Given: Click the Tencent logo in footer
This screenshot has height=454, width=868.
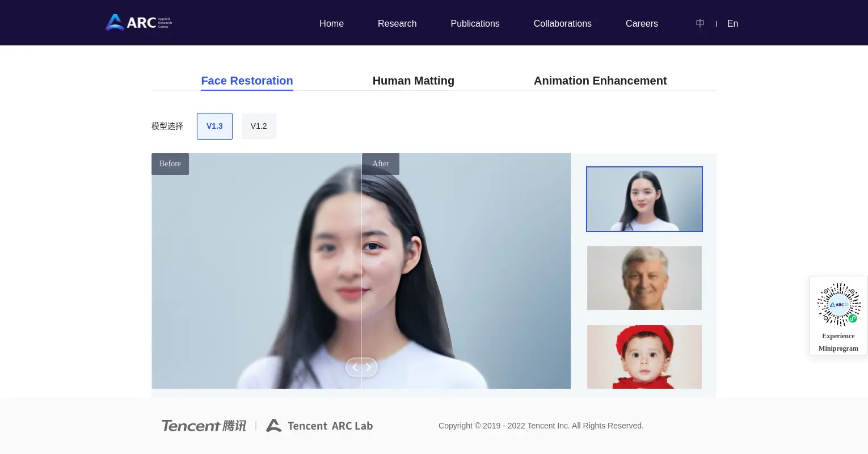Looking at the screenshot, I should tap(204, 426).
